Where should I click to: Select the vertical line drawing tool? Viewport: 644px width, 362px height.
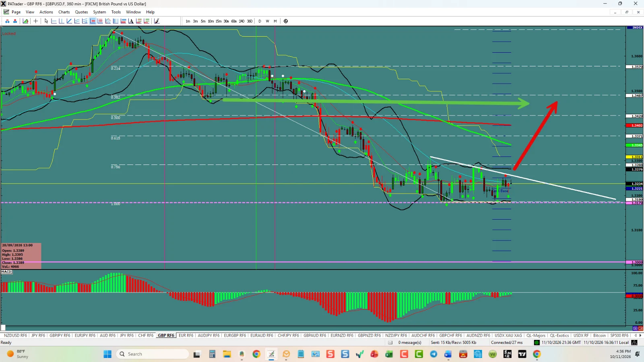pos(61,21)
